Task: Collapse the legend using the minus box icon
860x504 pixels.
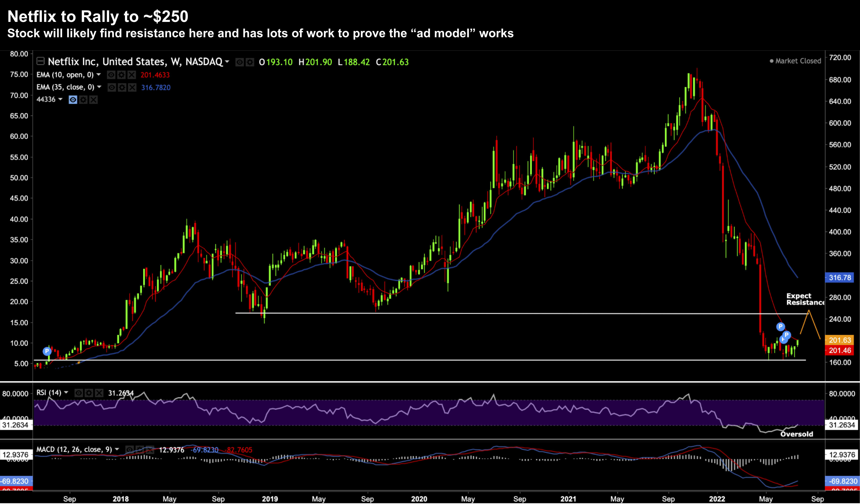Action: [x=41, y=61]
